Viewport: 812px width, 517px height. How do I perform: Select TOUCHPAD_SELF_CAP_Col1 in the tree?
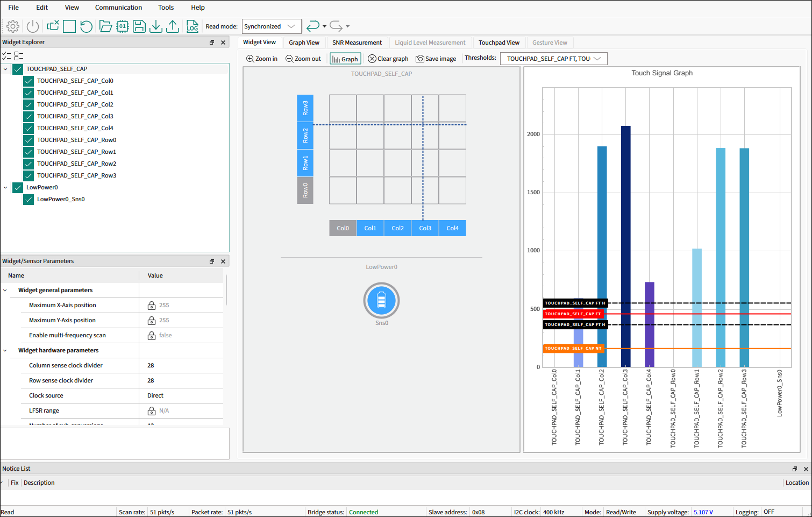[x=75, y=93]
